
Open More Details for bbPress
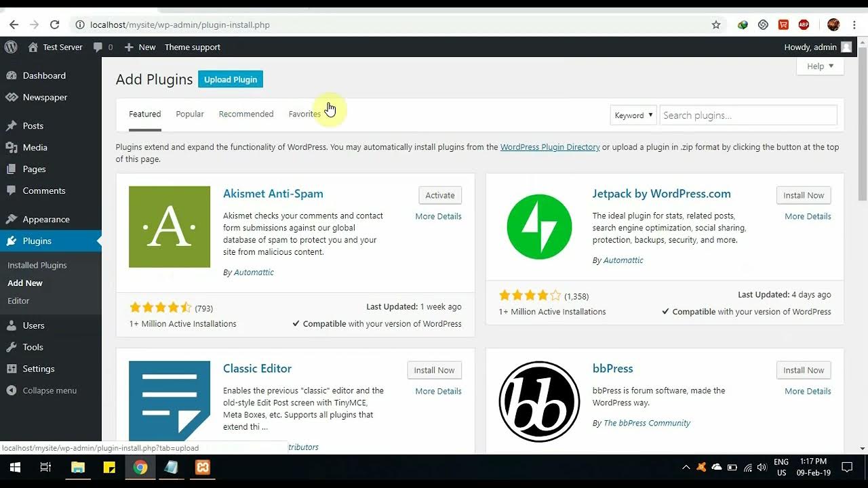click(808, 391)
